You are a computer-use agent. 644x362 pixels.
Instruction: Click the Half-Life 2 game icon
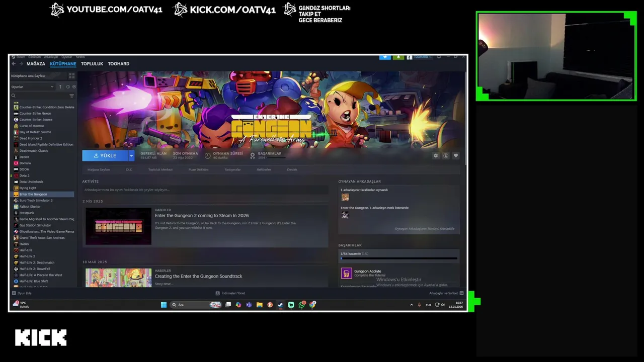(16, 256)
